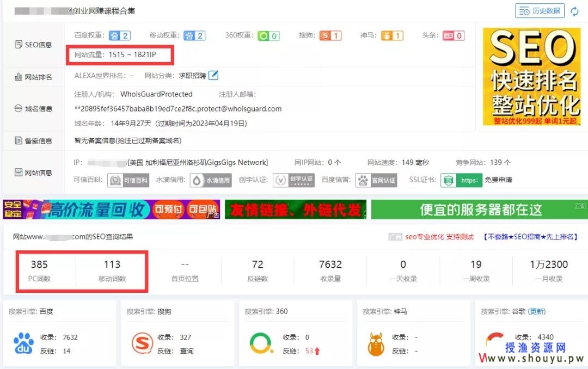Click the 便宜的服务器都在这 green banner

click(x=479, y=210)
